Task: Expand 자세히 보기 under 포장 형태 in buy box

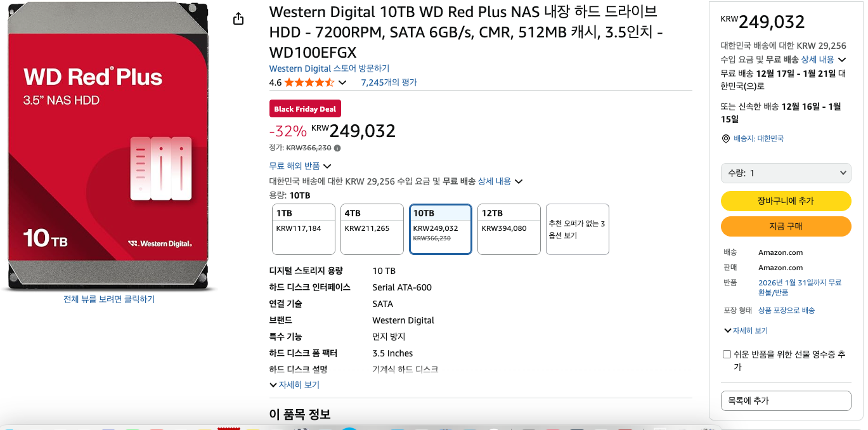Action: (x=746, y=331)
